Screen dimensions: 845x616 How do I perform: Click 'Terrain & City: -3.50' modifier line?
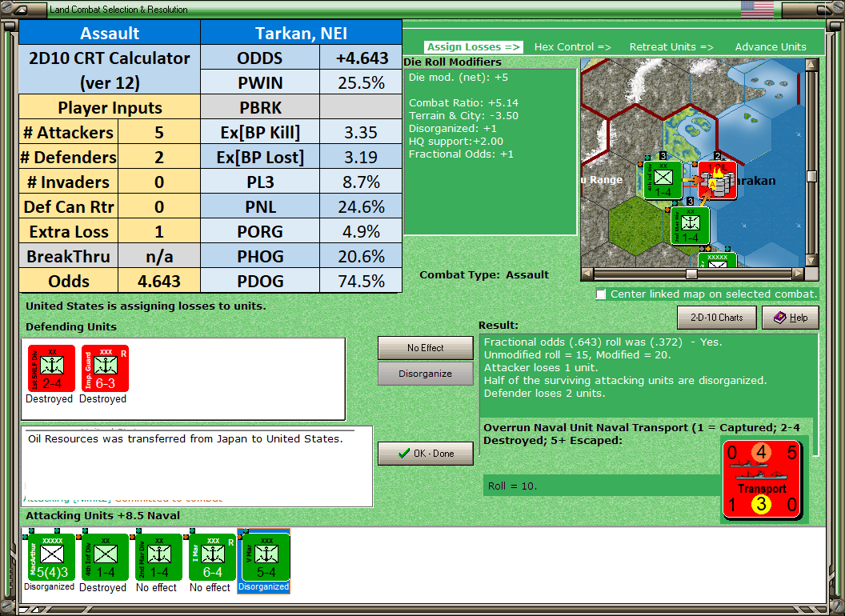pyautogui.click(x=463, y=115)
